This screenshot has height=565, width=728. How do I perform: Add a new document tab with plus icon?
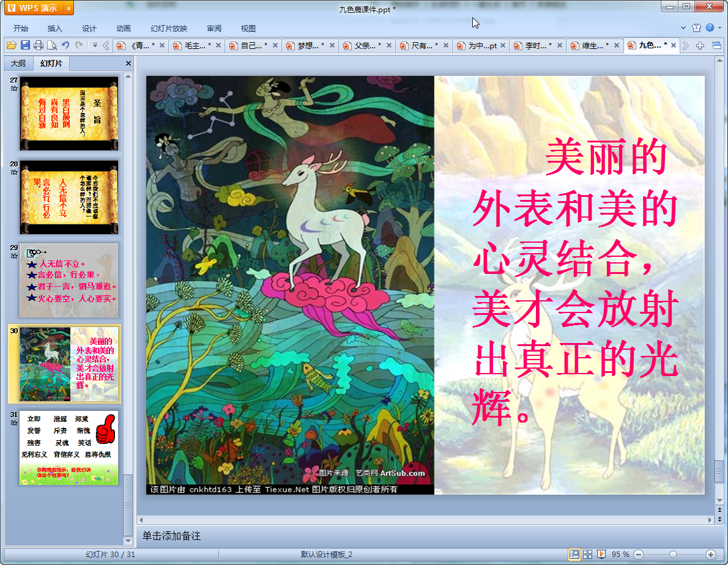pyautogui.click(x=700, y=45)
